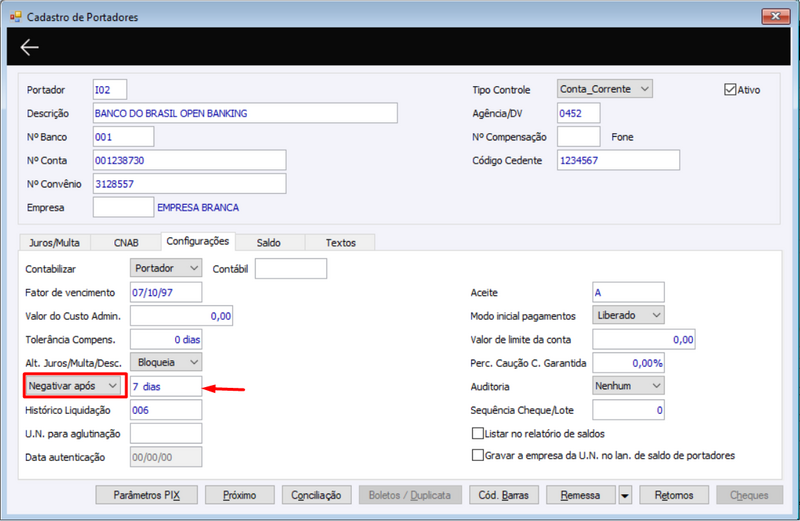
Task: Click the Parâmetros PIX button
Action: pos(146,495)
